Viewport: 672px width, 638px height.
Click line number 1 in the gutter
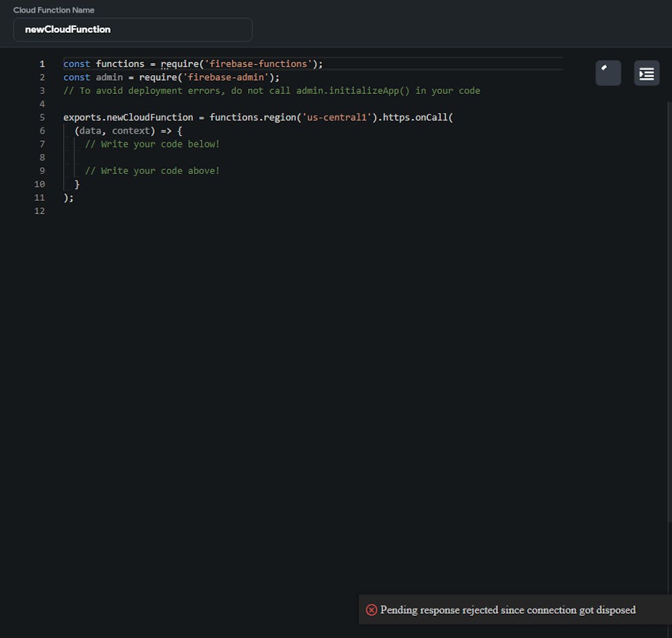point(42,64)
